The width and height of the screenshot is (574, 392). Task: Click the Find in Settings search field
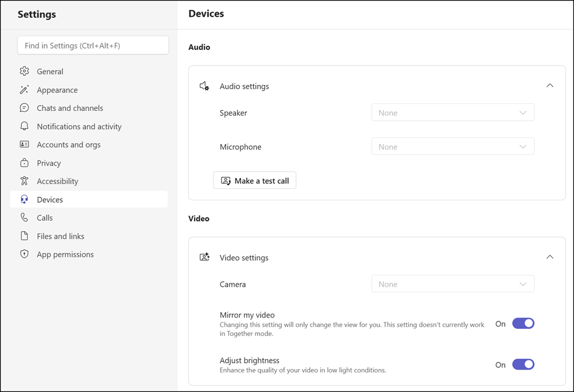tap(93, 45)
